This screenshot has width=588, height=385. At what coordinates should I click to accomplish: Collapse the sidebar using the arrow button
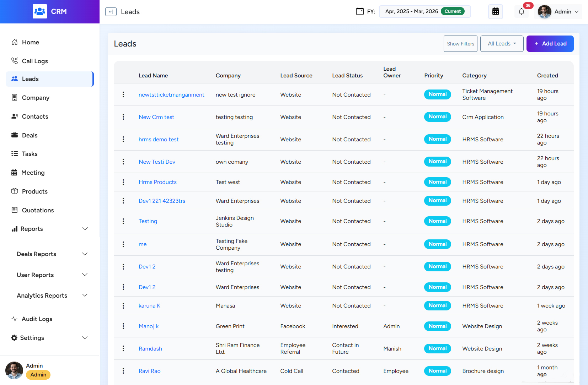[x=111, y=11]
